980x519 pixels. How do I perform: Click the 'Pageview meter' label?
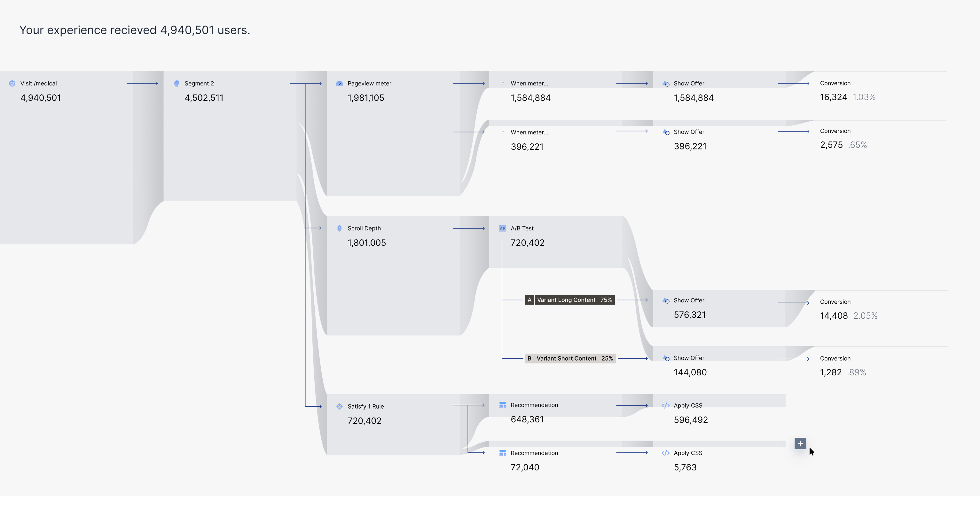coord(369,84)
